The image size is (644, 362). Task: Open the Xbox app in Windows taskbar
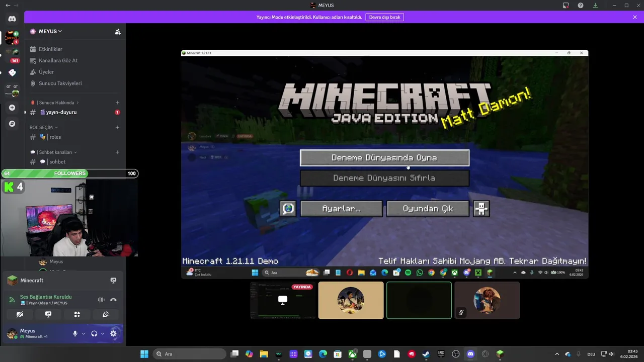[353, 354]
